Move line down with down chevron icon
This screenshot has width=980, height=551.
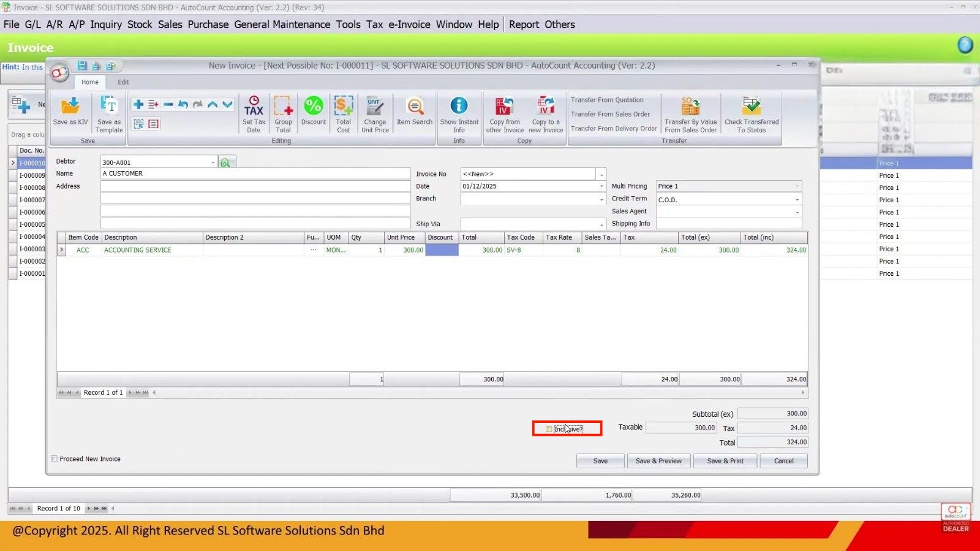pos(227,104)
